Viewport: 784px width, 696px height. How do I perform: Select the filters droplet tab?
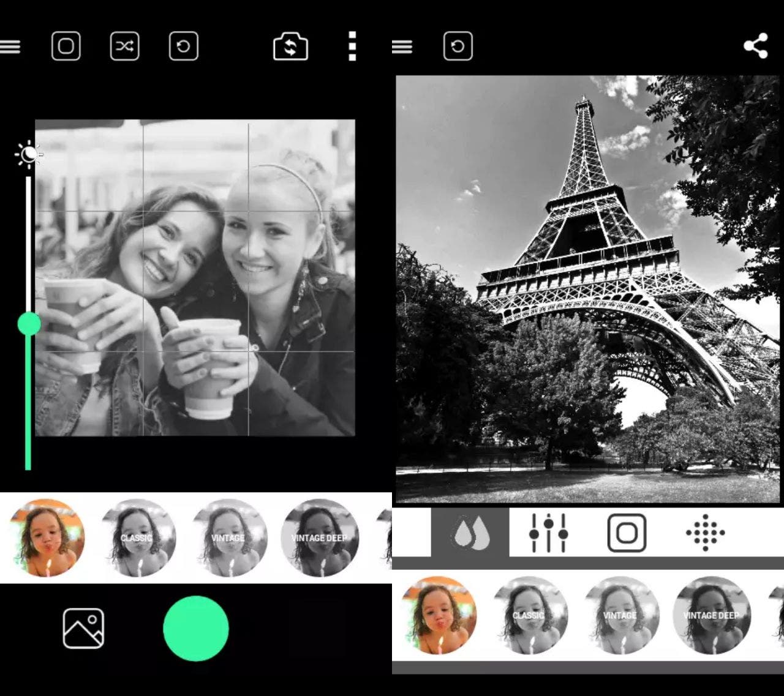click(x=470, y=533)
